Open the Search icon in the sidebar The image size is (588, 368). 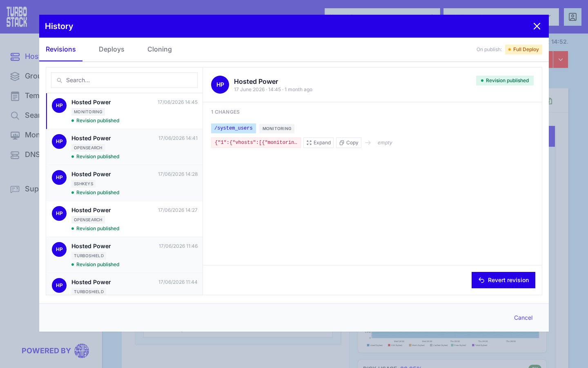pyautogui.click(x=15, y=116)
